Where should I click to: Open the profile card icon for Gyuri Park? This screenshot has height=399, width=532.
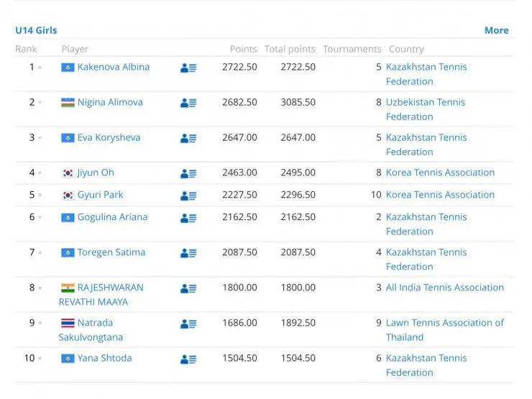188,196
